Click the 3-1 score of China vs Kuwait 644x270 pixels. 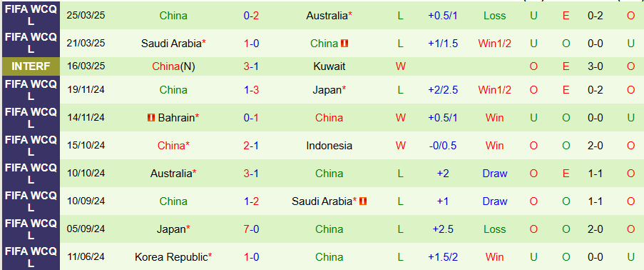tap(251, 66)
